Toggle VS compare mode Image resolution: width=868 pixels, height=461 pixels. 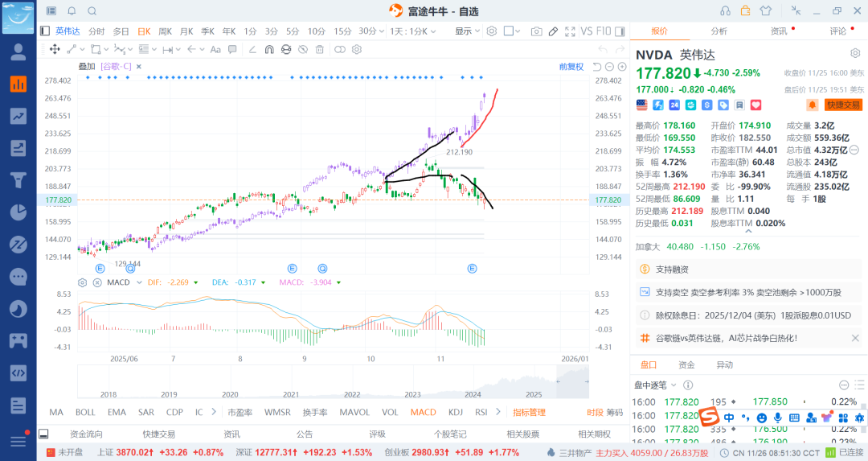(x=587, y=31)
